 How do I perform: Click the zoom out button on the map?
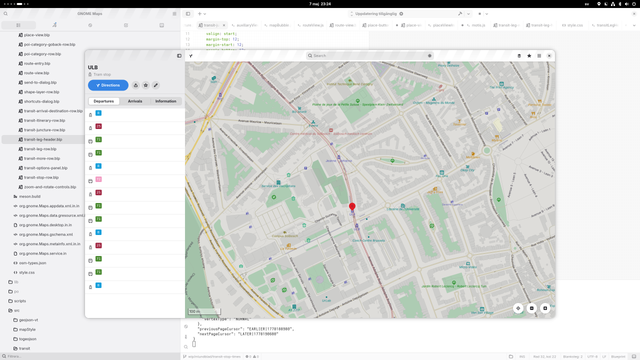tap(531, 308)
